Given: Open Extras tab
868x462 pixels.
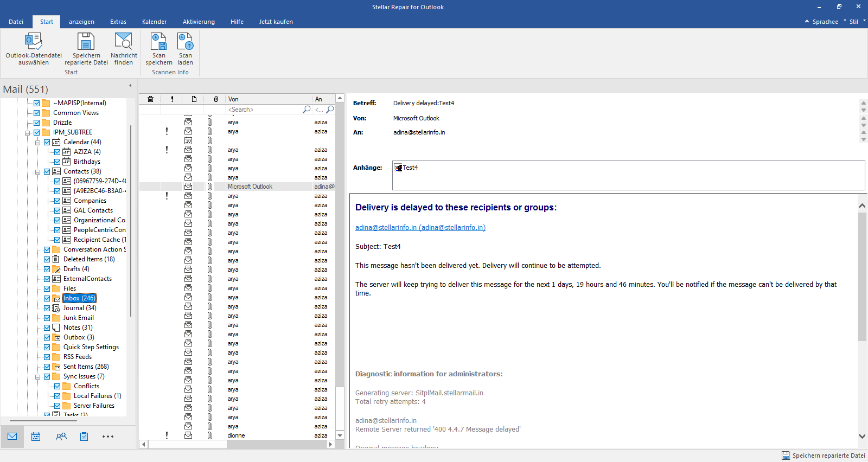Looking at the screenshot, I should [x=118, y=22].
